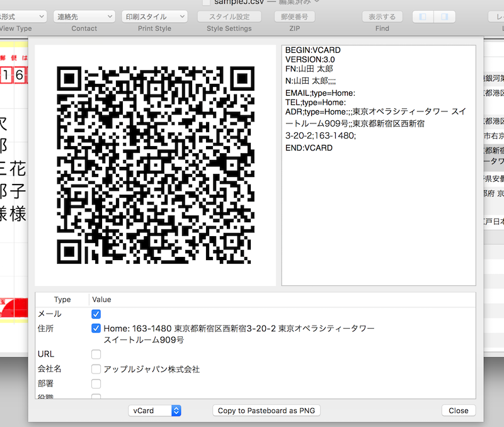Click the BEGIN:VCARD line
Viewport: 504px width, 427px height.
tap(312, 50)
